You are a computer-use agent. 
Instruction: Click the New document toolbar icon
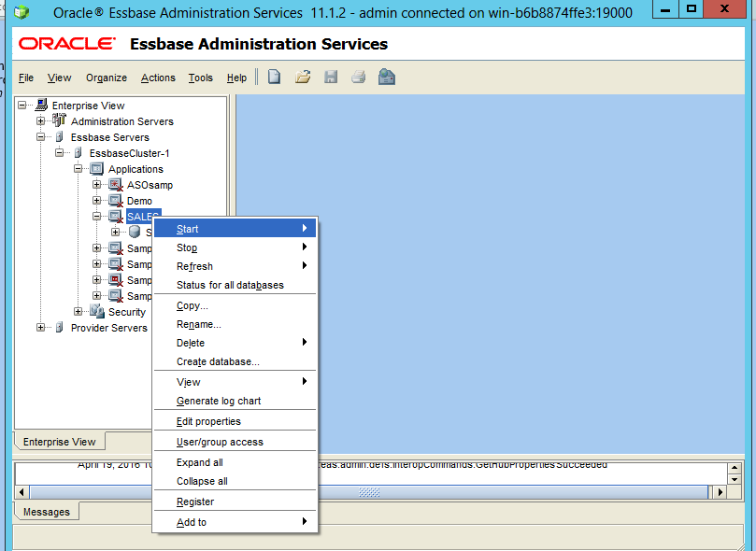pos(274,78)
